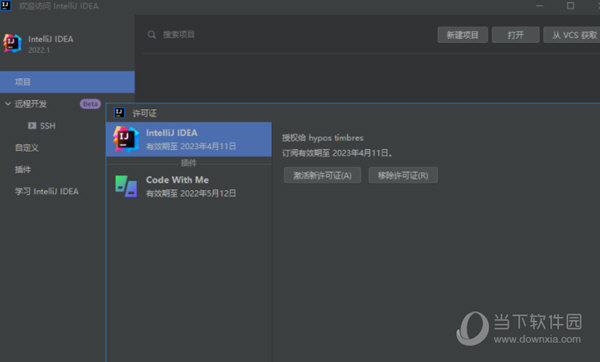Click the 激活新许可证(A) button

tap(322, 175)
